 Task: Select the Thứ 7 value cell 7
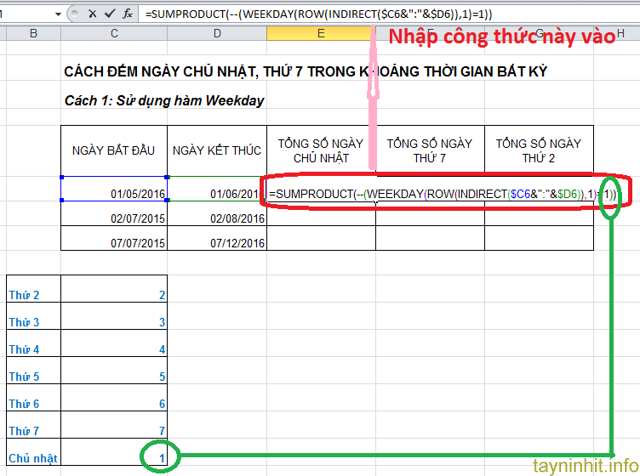113,429
